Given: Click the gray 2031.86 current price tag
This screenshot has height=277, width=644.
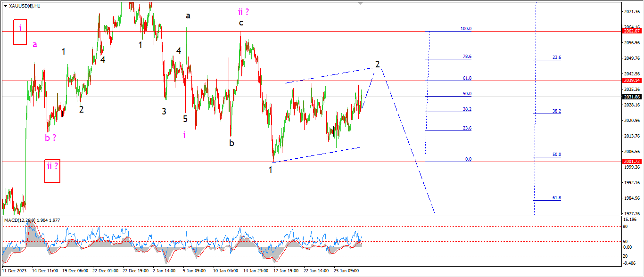Looking at the screenshot, I should click(632, 97).
